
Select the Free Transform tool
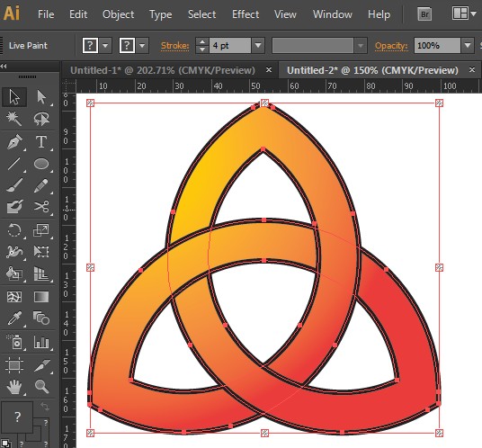41,252
